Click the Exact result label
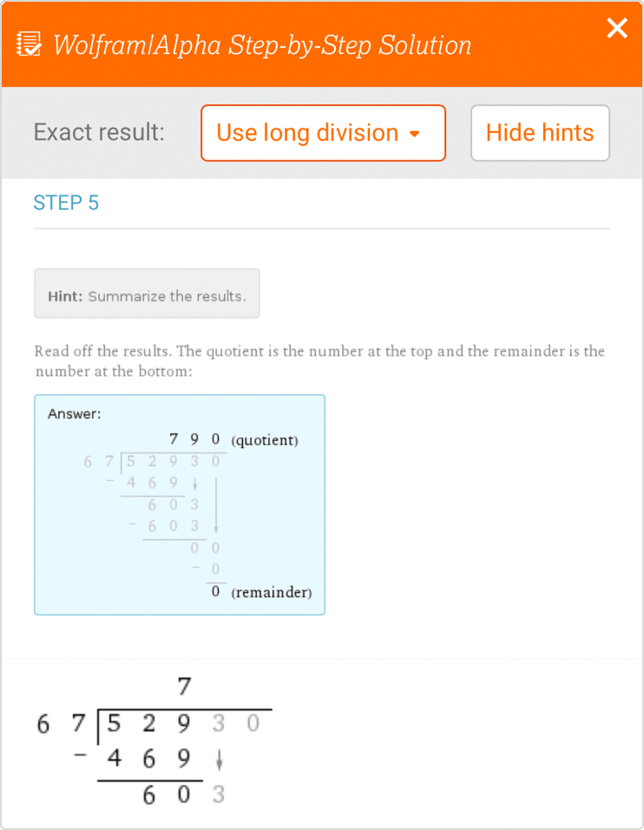 coord(101,132)
